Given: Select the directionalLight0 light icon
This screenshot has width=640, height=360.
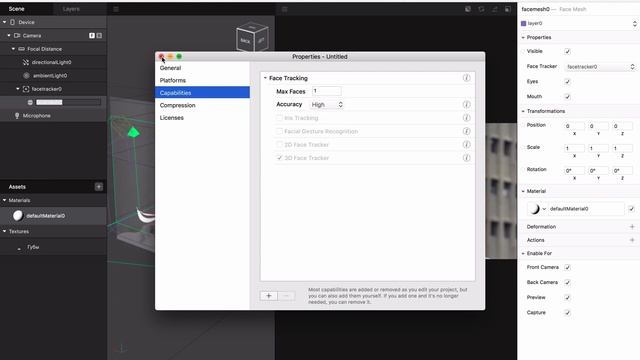Looking at the screenshot, I should coord(26,62).
